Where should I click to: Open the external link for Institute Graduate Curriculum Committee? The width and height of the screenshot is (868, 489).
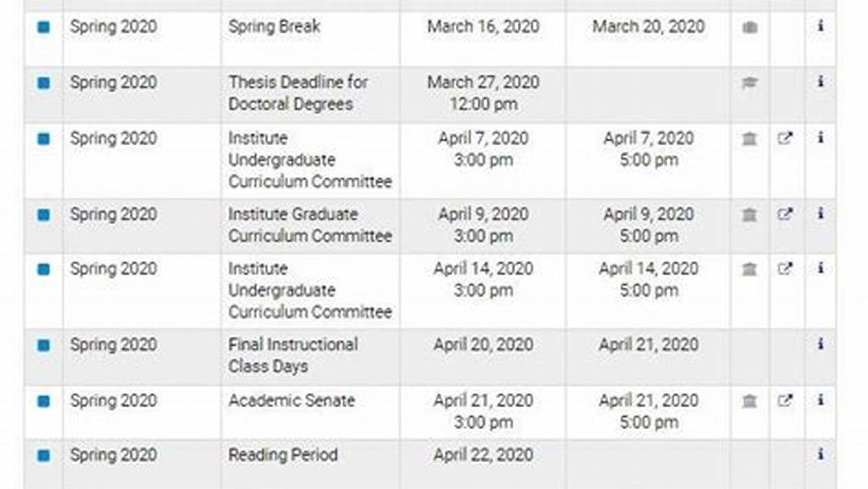click(785, 214)
